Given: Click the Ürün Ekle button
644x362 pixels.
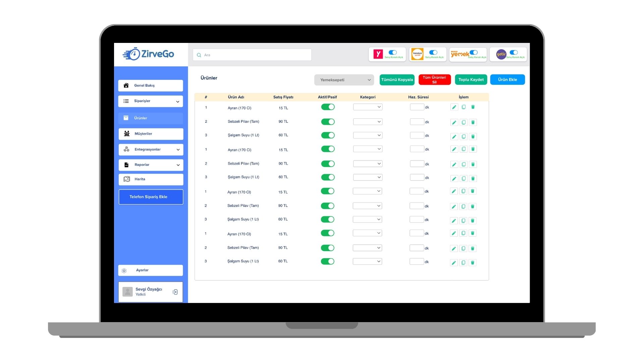Looking at the screenshot, I should [507, 80].
